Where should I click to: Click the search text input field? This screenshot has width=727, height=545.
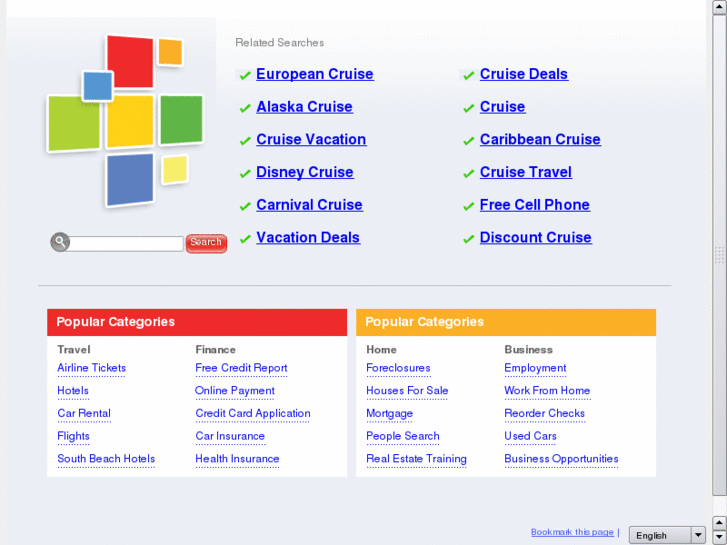(126, 244)
